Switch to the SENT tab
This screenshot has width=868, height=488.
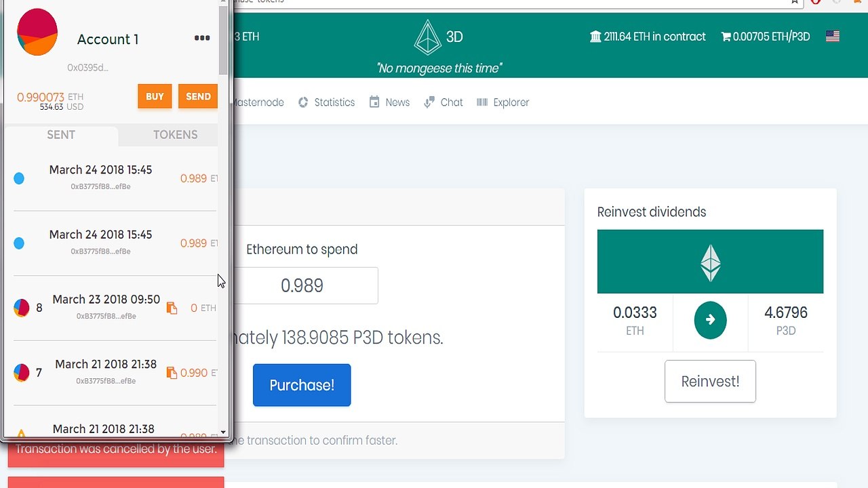(61, 134)
